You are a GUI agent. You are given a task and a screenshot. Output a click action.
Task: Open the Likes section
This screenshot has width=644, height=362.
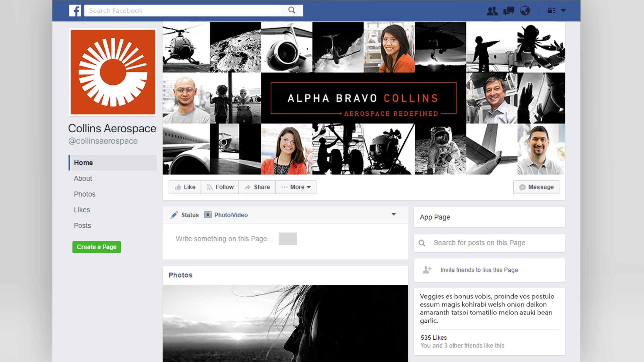82,210
